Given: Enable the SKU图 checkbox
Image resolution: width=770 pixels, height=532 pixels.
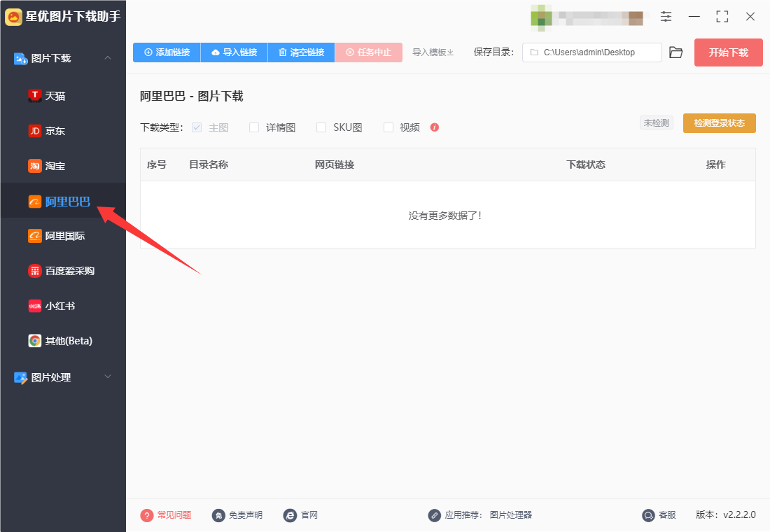Looking at the screenshot, I should coord(321,127).
